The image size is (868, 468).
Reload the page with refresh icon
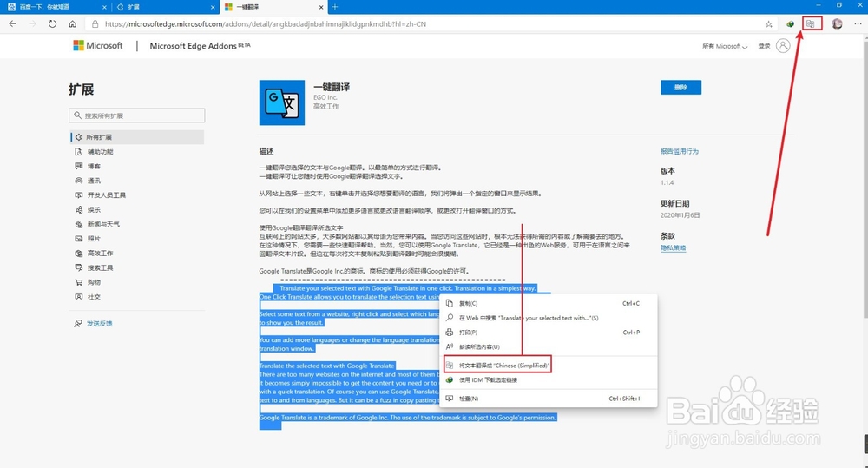click(x=53, y=23)
